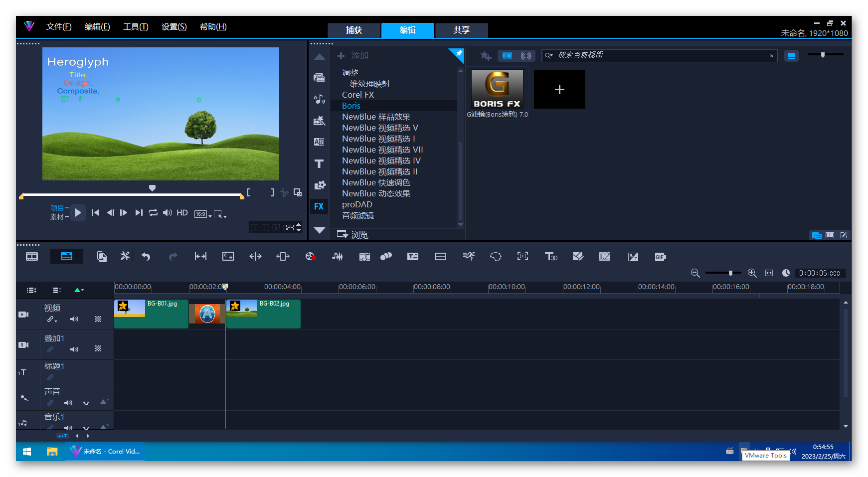Open the AB transitions library icon

pyautogui.click(x=319, y=142)
